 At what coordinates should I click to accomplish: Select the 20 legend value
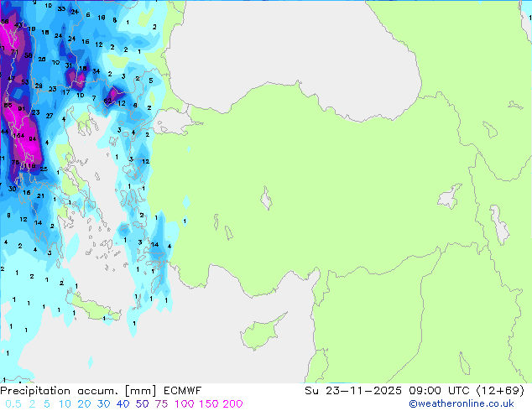click(84, 404)
